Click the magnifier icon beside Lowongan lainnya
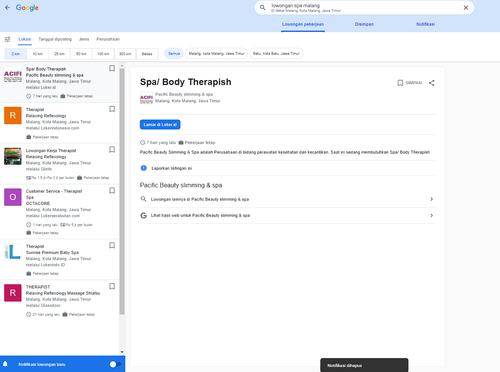The width and height of the screenshot is (500, 372). pyautogui.click(x=144, y=199)
